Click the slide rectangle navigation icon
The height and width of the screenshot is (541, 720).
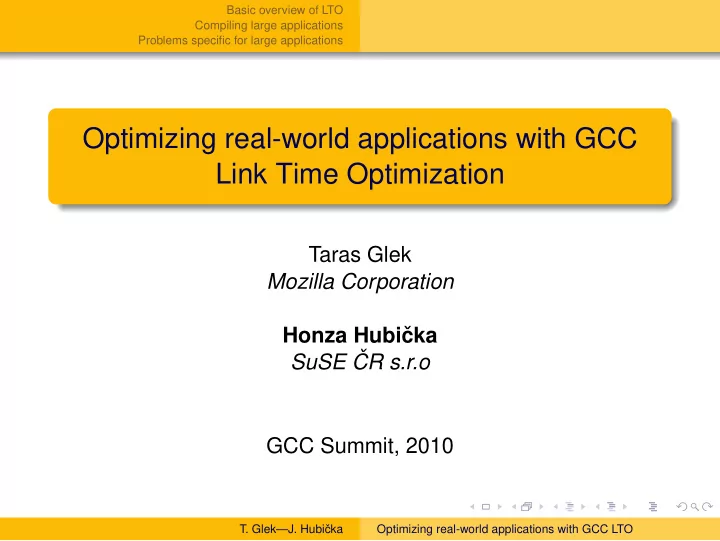pyautogui.click(x=486, y=507)
